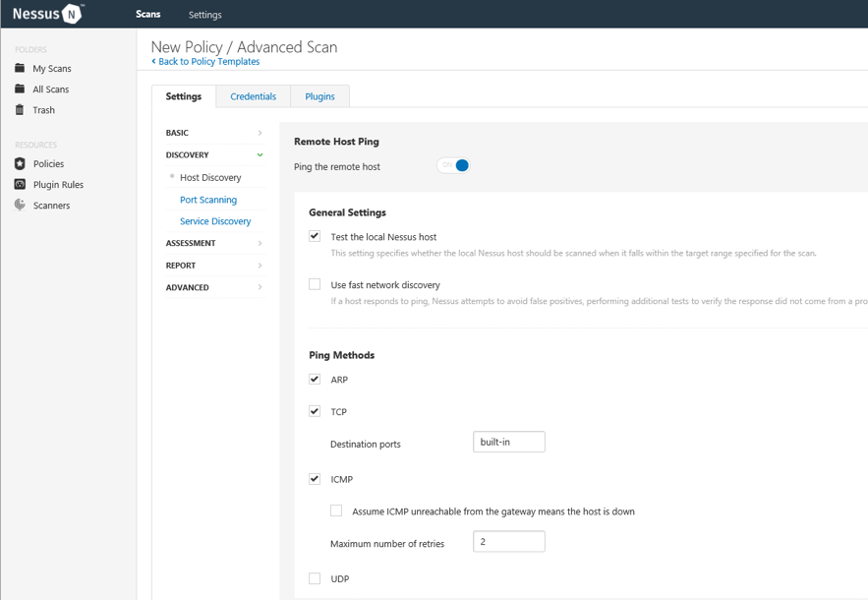Click the Plugin Rules icon

tap(20, 184)
